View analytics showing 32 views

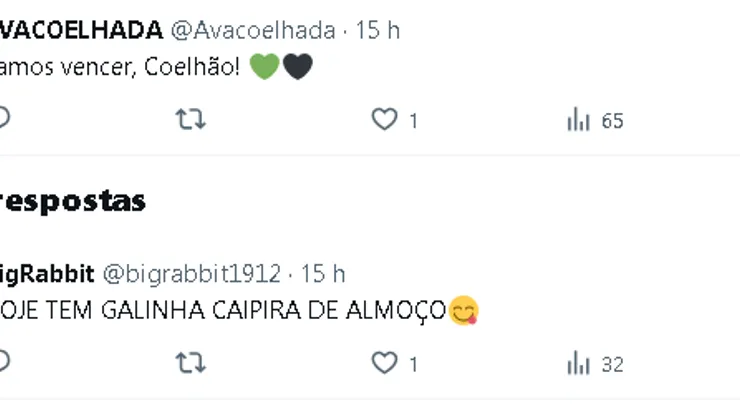pyautogui.click(x=595, y=364)
